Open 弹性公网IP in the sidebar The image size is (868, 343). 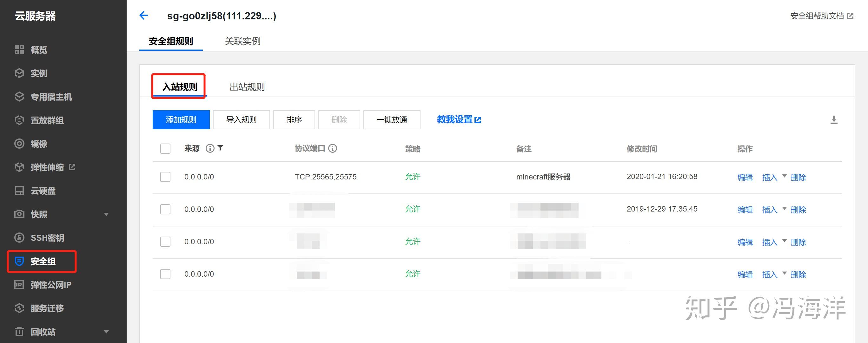point(51,285)
